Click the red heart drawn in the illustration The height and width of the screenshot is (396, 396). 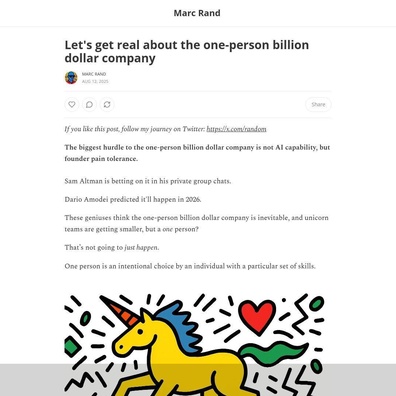coord(257,317)
